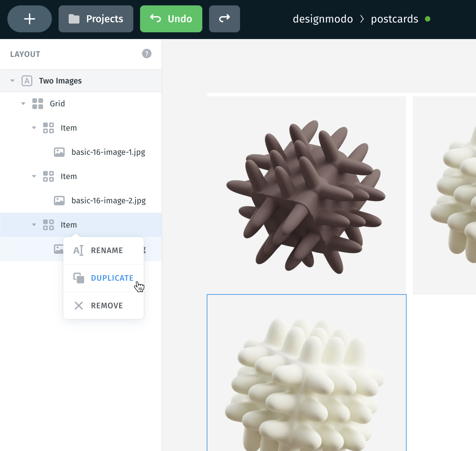Click the Duplicate copy icon
The width and height of the screenshot is (476, 451).
tap(79, 278)
